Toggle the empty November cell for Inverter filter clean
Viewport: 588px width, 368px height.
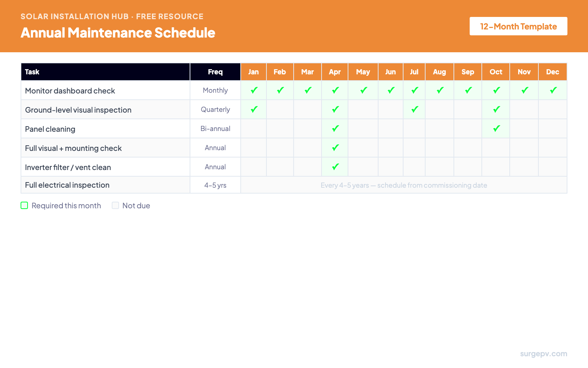[x=524, y=167]
